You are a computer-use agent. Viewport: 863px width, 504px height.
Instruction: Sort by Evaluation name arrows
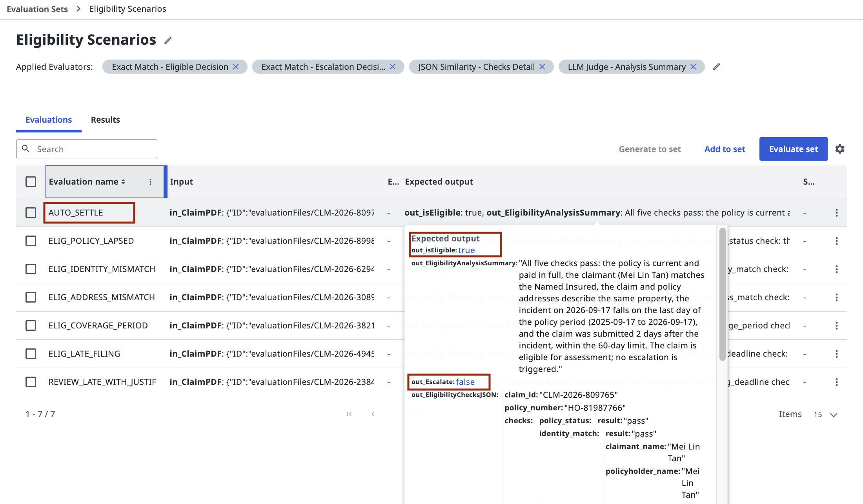[x=123, y=182]
